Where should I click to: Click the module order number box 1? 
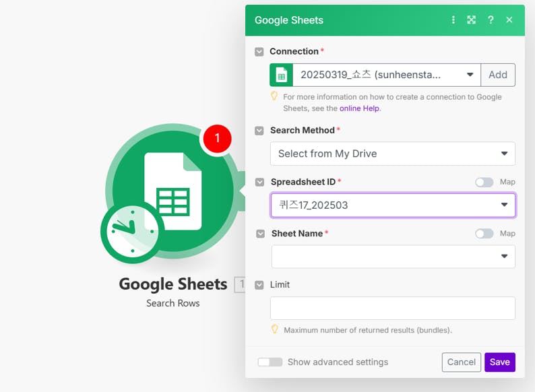(240, 284)
